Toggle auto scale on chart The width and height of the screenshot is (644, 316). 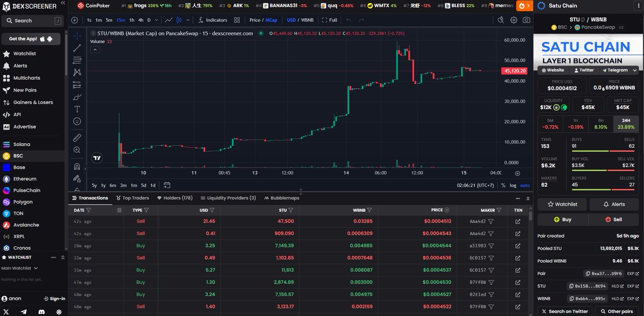(525, 185)
